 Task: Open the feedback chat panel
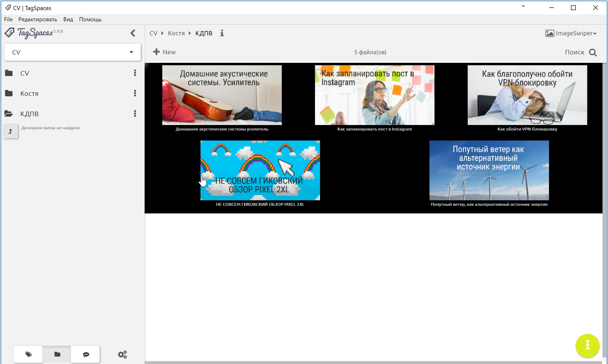[x=86, y=354]
